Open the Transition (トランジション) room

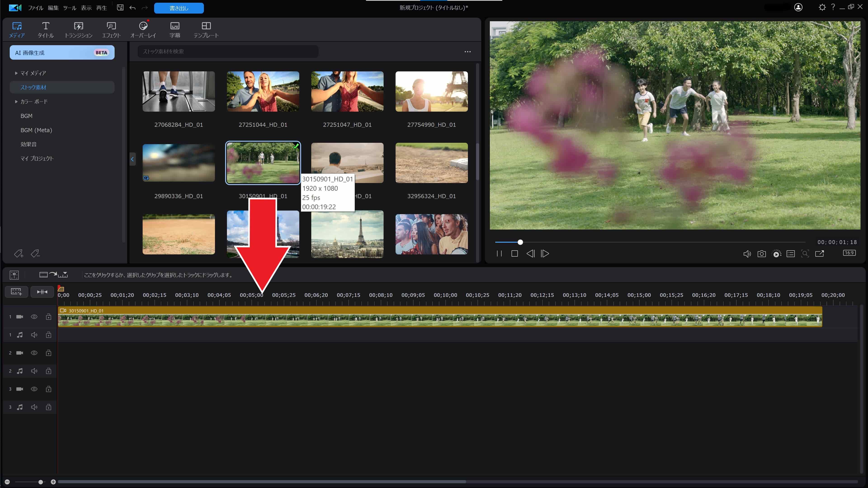point(78,30)
